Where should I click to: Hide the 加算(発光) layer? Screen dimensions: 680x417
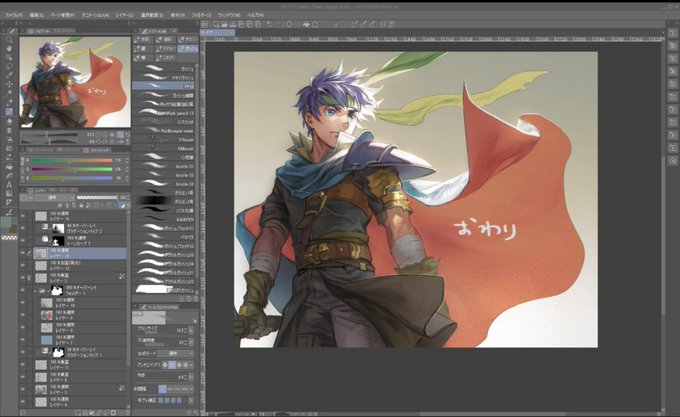tap(23, 265)
